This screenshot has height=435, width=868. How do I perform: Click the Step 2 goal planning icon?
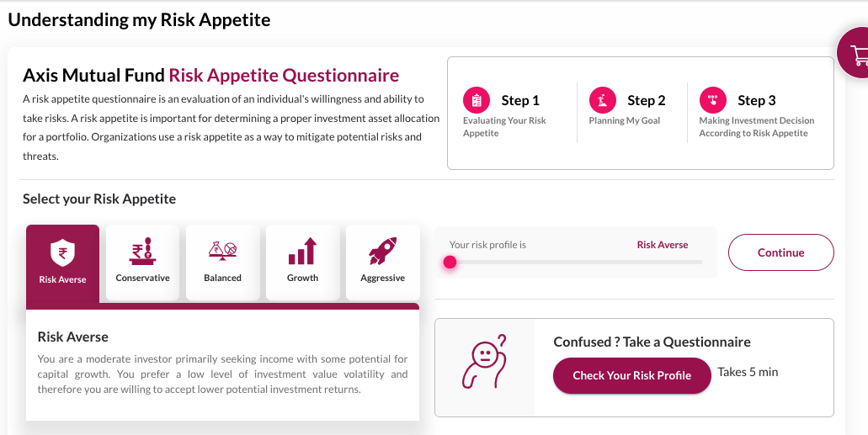point(602,100)
